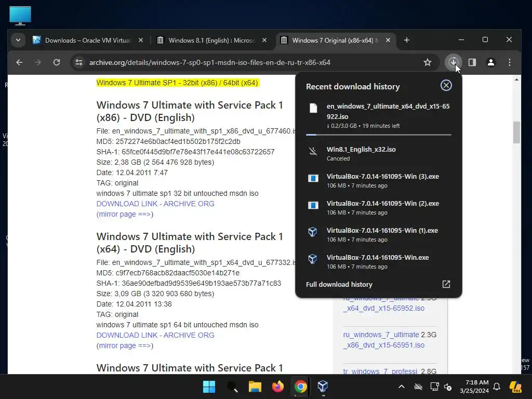Close the Oracle VM VirtualBox tab

click(x=141, y=41)
